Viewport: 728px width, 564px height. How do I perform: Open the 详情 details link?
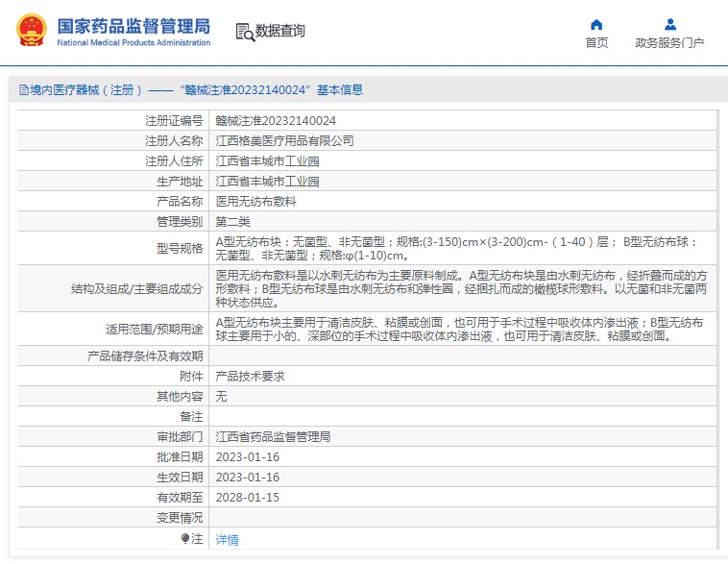[227, 539]
